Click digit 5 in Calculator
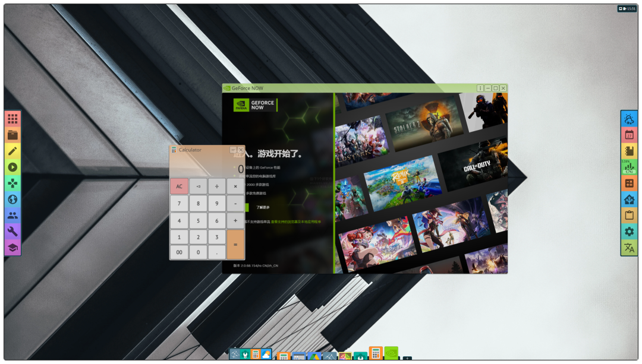Image resolution: width=642 pixels, height=364 pixels. coord(198,220)
